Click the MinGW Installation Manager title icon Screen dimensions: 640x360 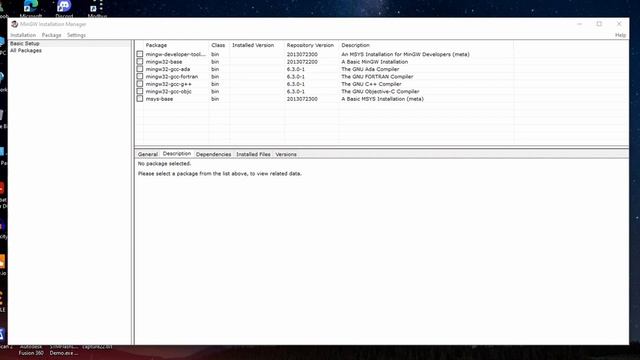[x=15, y=24]
